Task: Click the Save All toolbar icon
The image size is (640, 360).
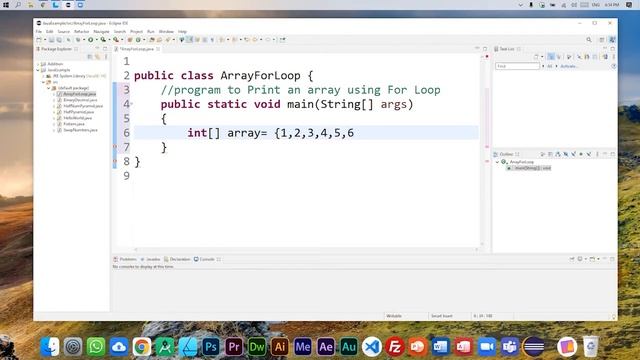Action: [x=59, y=40]
